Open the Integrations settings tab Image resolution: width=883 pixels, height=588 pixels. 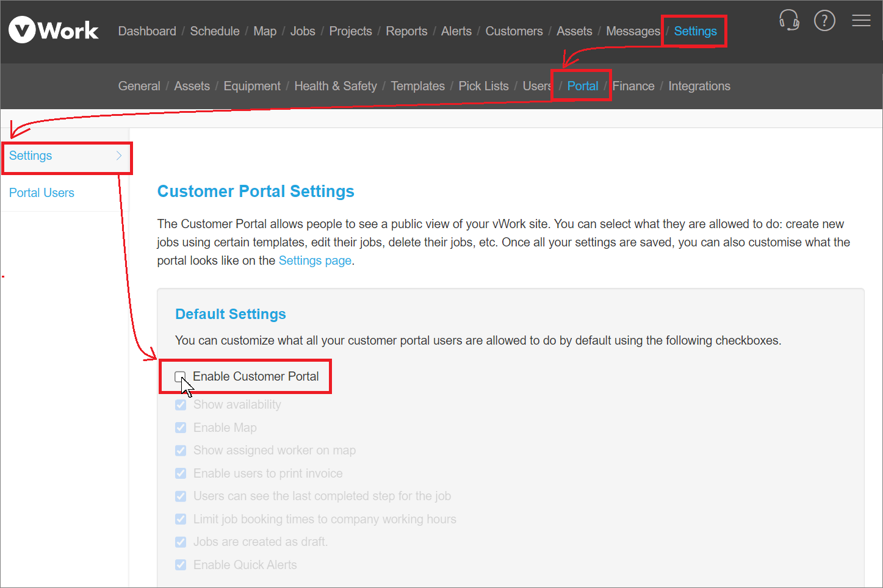click(699, 86)
